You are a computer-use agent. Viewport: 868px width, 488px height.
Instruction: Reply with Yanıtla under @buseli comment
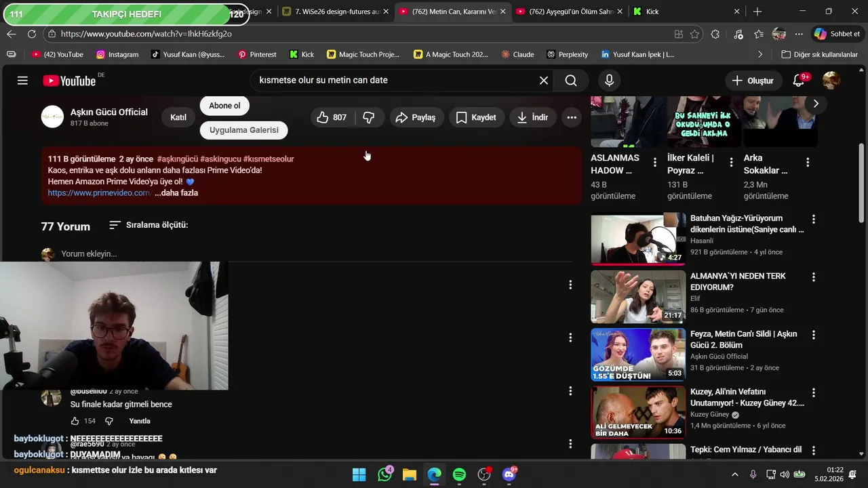[x=140, y=421]
